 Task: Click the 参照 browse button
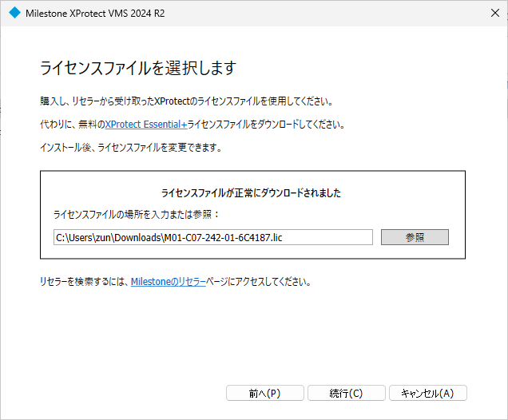[415, 237]
